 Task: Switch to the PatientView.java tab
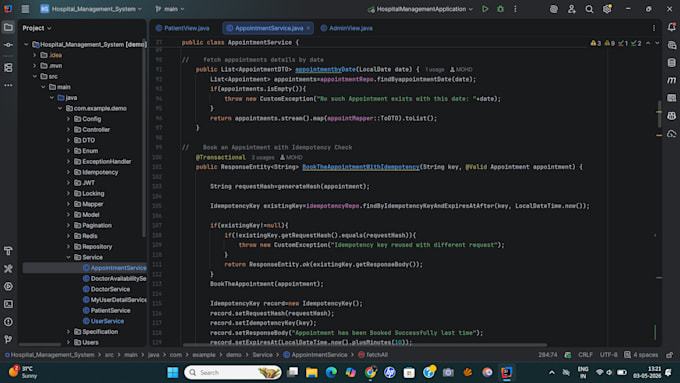183,28
